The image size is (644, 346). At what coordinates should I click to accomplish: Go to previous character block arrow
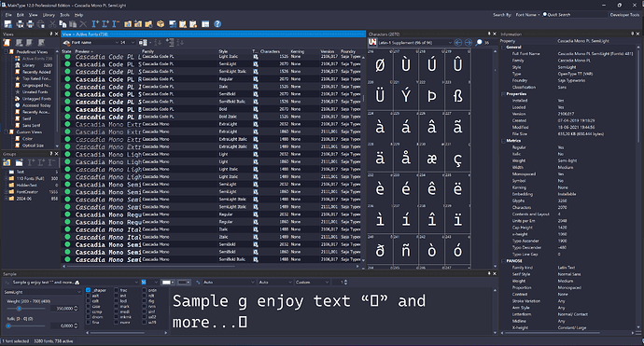point(458,42)
